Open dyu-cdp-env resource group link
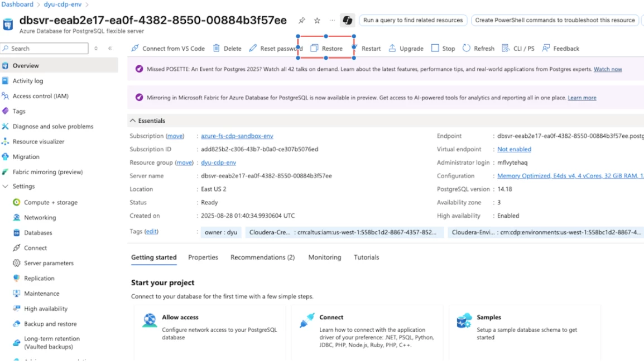Image resolution: width=644 pixels, height=364 pixels. coord(219,162)
